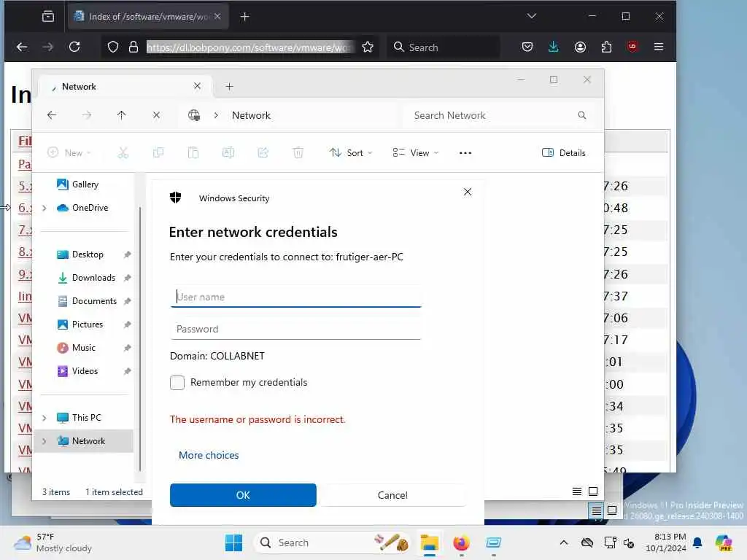Open Pictures quick access folder
747x560 pixels.
click(88, 324)
